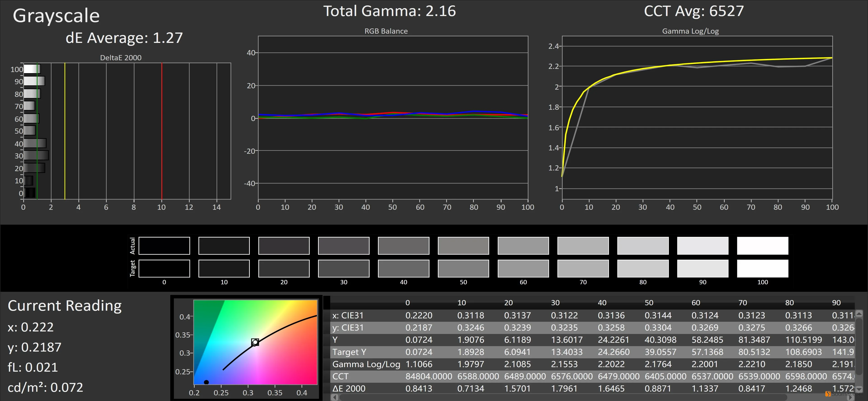Select the Actual swatch for level 100
The width and height of the screenshot is (868, 401).
click(x=762, y=246)
